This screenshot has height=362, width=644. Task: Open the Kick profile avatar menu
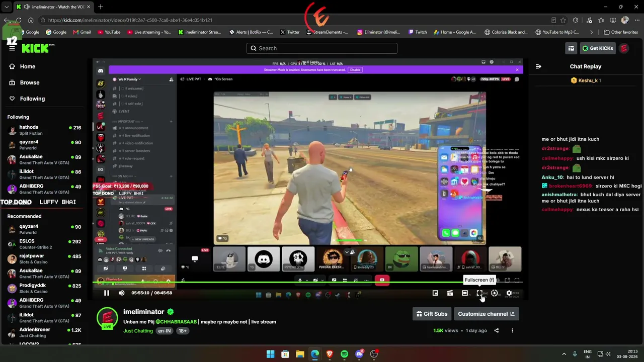tap(624, 48)
